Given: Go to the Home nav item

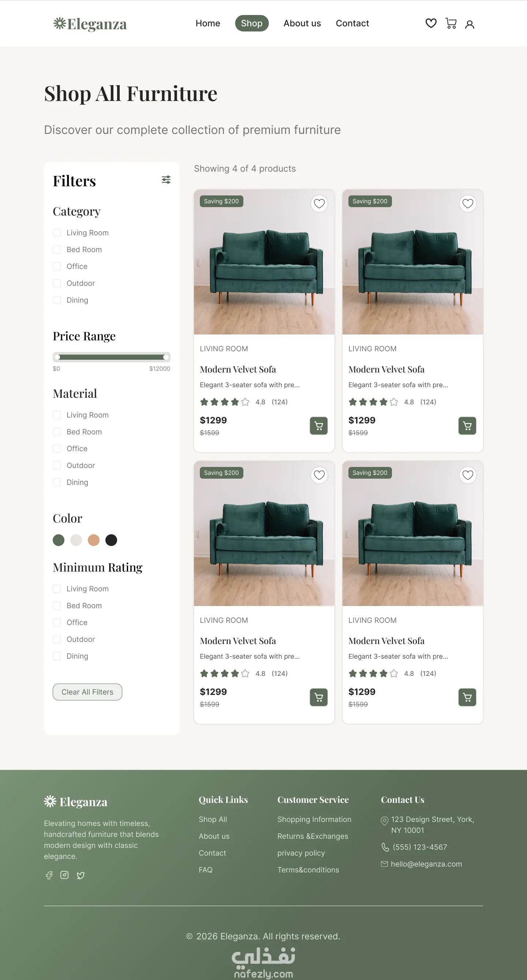Looking at the screenshot, I should coord(208,23).
